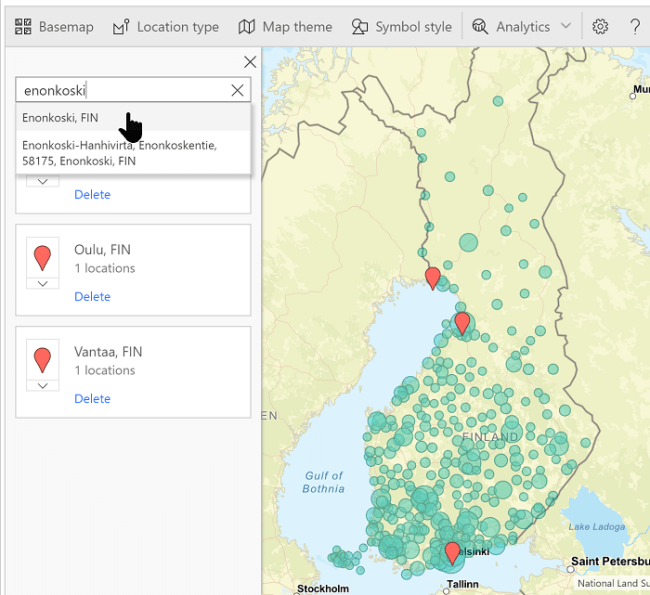Image resolution: width=650 pixels, height=595 pixels.
Task: Click the Oulu red pin icon in list
Action: click(x=42, y=258)
